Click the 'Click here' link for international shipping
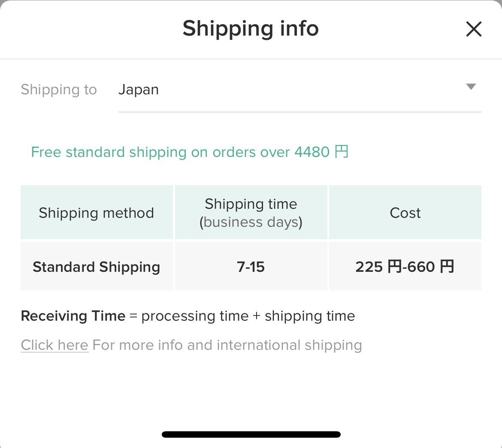502x448 pixels. tap(54, 345)
